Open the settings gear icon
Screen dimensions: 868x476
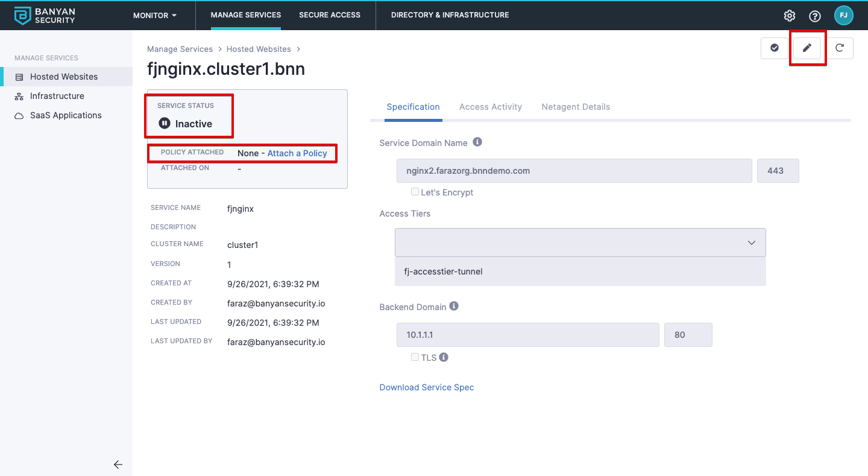click(x=790, y=16)
